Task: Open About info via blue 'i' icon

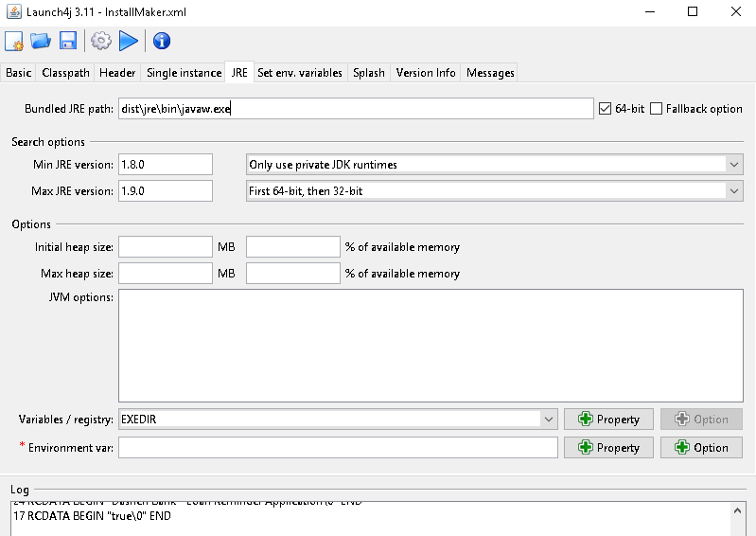Action: click(x=162, y=41)
